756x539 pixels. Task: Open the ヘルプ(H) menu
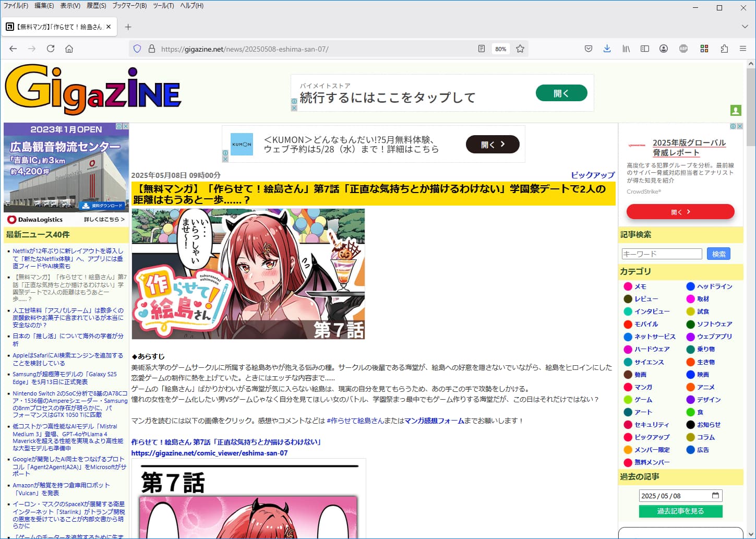coord(191,6)
